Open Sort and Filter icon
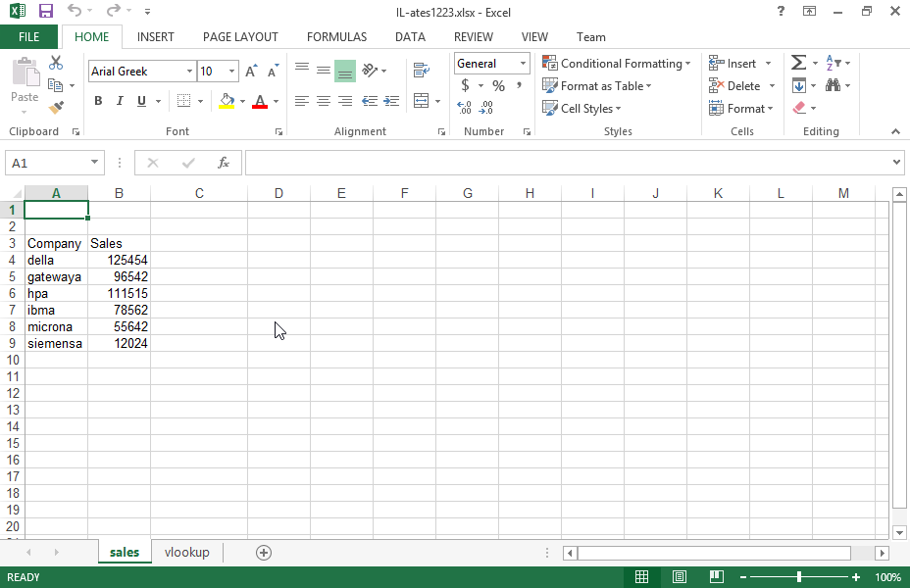Viewport: 910px width, 588px height. (x=834, y=63)
